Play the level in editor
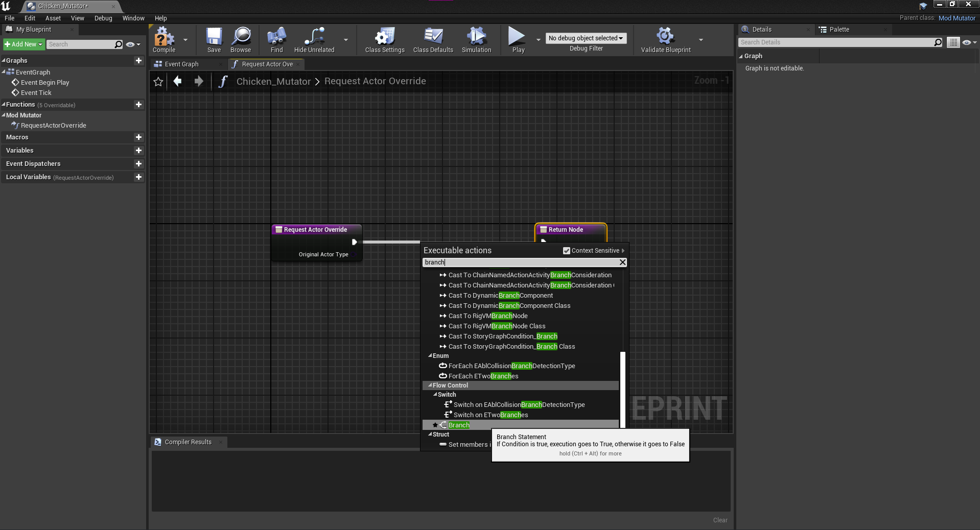The width and height of the screenshot is (980, 530). click(x=518, y=40)
